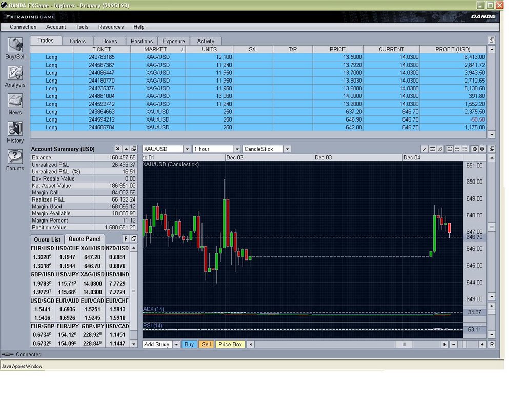Sort trades by UNITS column header
Screen dimensions: 525x420
209,49
